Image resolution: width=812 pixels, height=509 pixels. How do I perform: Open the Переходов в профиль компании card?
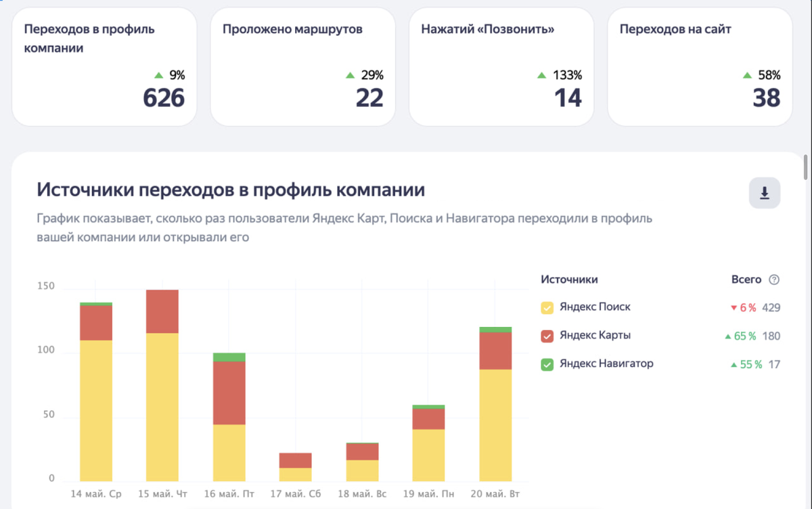(104, 66)
